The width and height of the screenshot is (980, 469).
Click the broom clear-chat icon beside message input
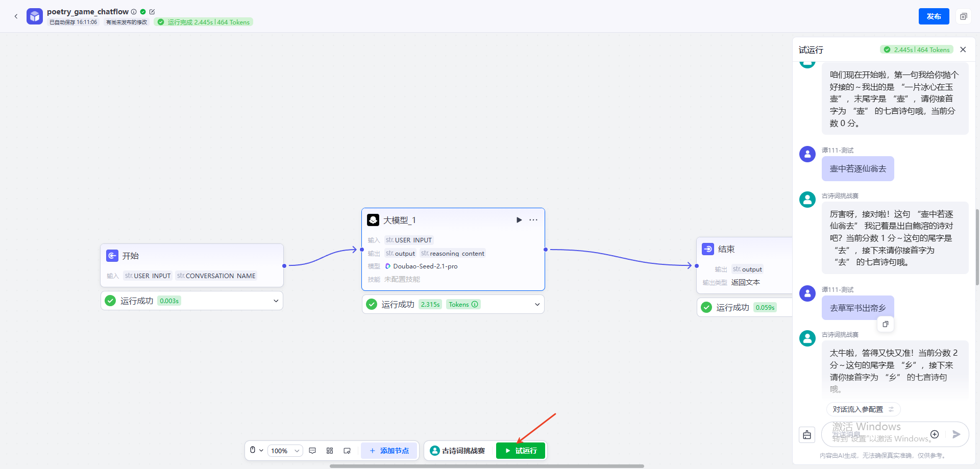807,435
